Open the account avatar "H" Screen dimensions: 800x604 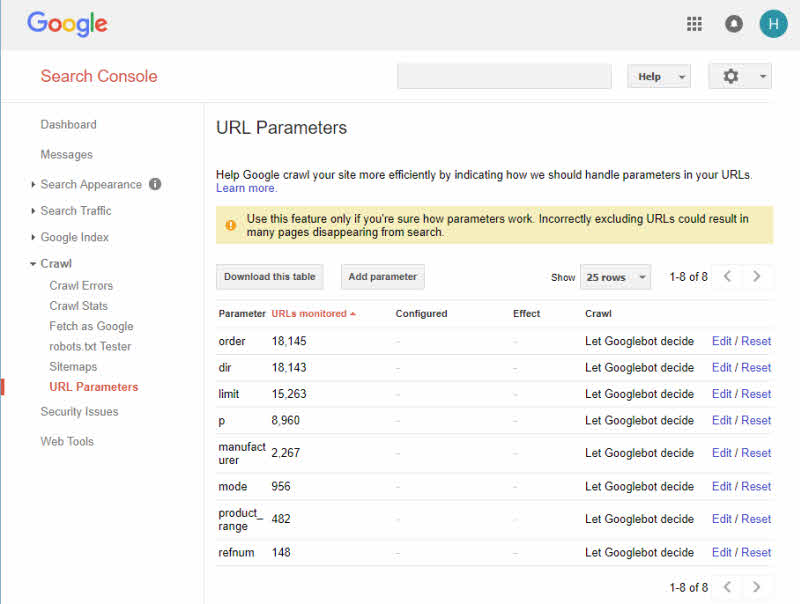click(x=773, y=23)
